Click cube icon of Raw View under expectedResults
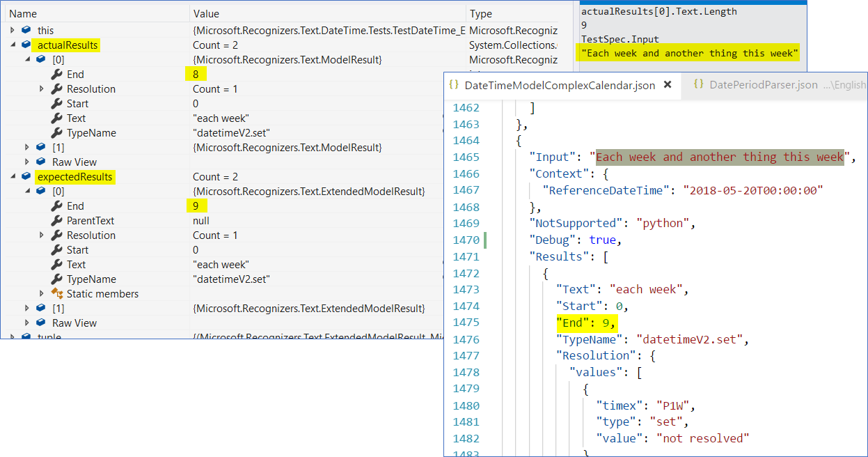 (x=41, y=323)
